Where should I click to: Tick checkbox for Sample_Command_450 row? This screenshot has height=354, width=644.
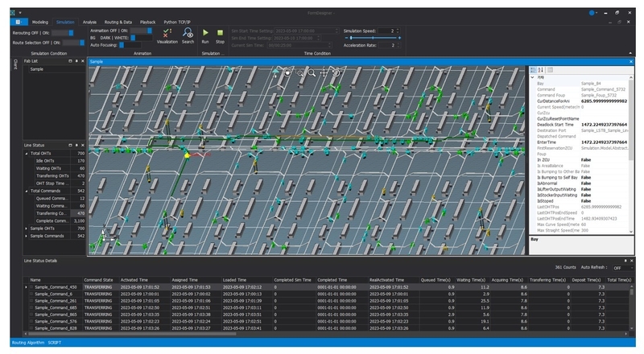tap(31, 287)
